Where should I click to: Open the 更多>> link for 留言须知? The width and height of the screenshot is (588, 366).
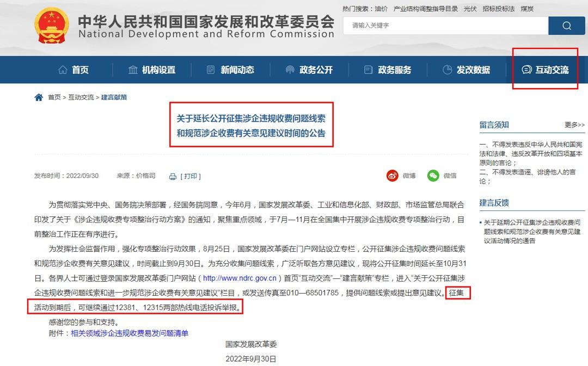(x=574, y=125)
